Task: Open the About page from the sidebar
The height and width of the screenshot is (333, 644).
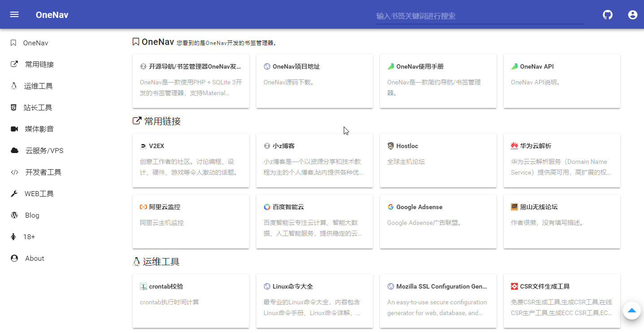Action: (35, 258)
